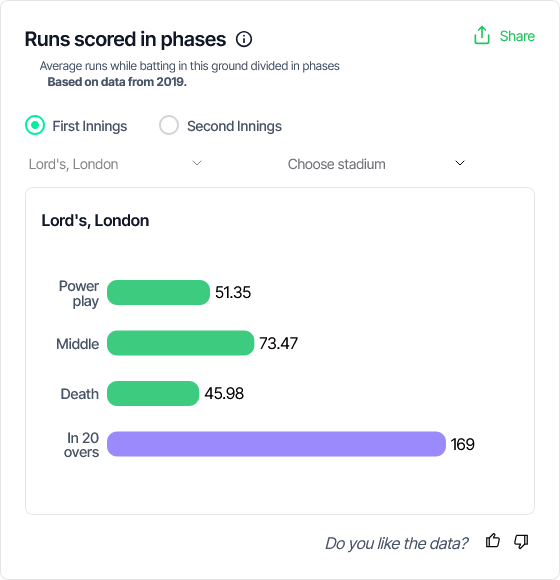560x580 pixels.
Task: Click the Second Innings label
Action: tap(234, 126)
